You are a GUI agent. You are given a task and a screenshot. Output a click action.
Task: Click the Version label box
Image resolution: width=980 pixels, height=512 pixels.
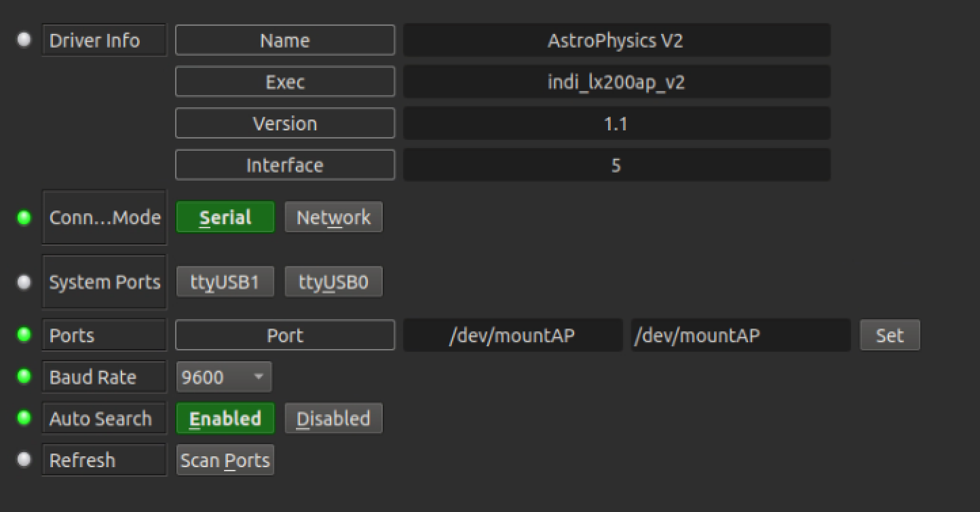[285, 124]
